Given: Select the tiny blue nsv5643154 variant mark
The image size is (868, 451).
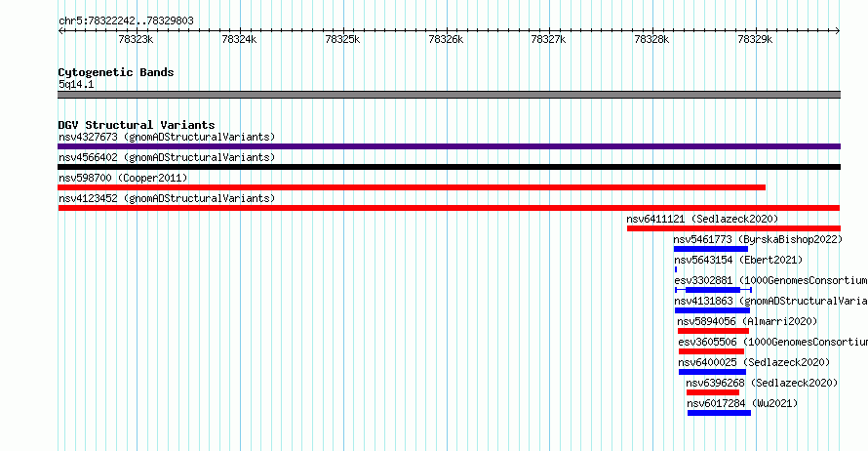Looking at the screenshot, I should (x=675, y=269).
